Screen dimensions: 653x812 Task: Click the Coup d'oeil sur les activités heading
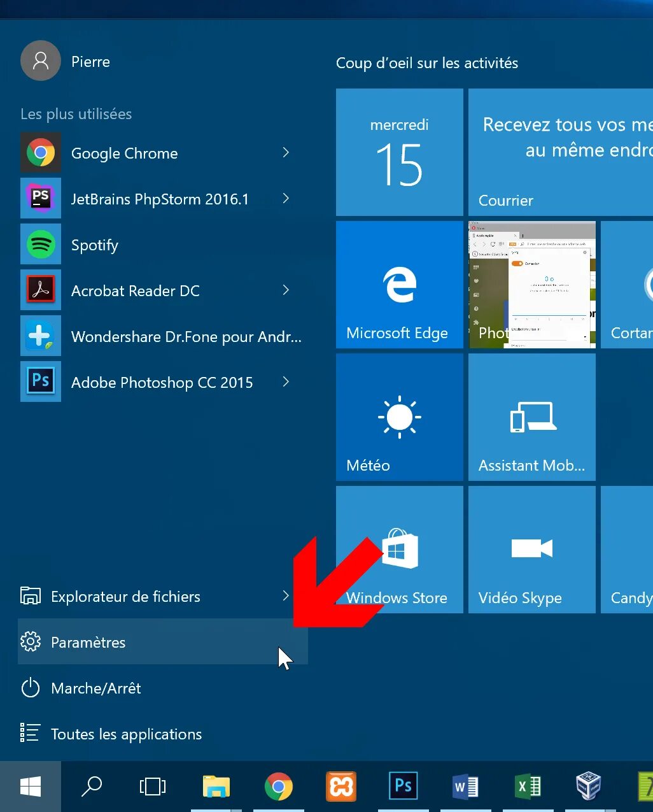[x=427, y=63]
